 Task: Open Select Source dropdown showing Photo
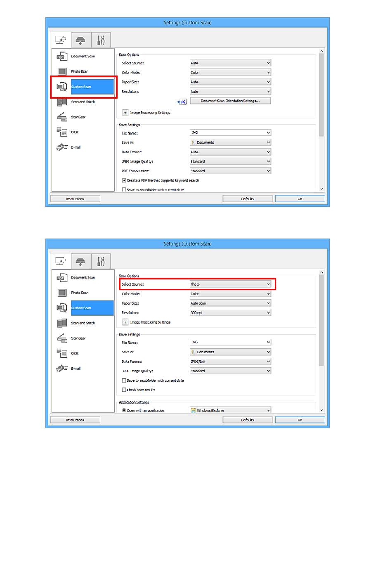(230, 284)
